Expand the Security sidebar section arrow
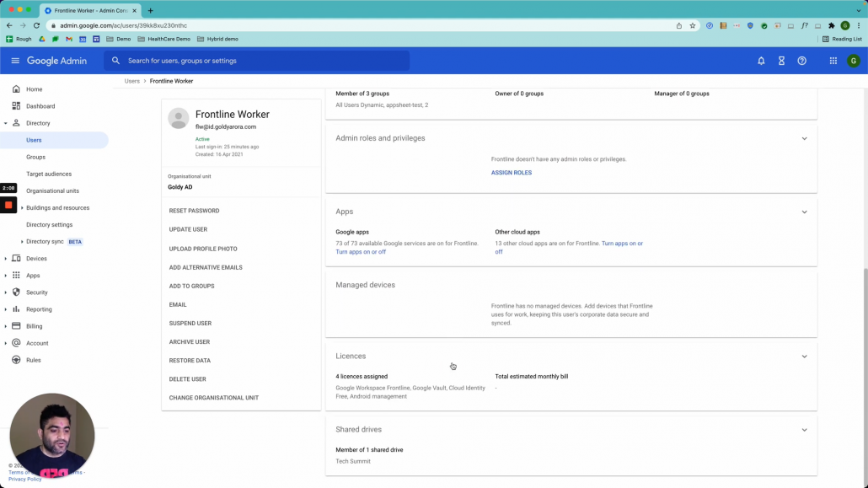Viewport: 868px width, 488px height. pyautogui.click(x=6, y=292)
